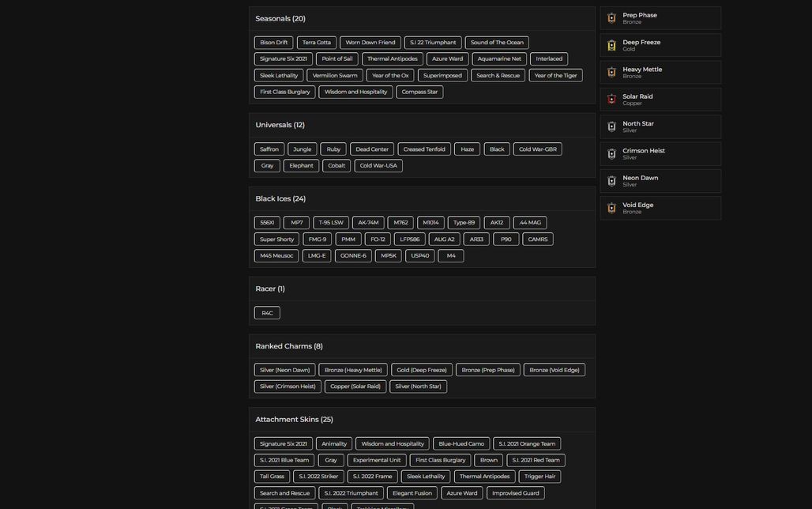
Task: Choose the LFP586 Black Ice tag
Action: tap(410, 239)
